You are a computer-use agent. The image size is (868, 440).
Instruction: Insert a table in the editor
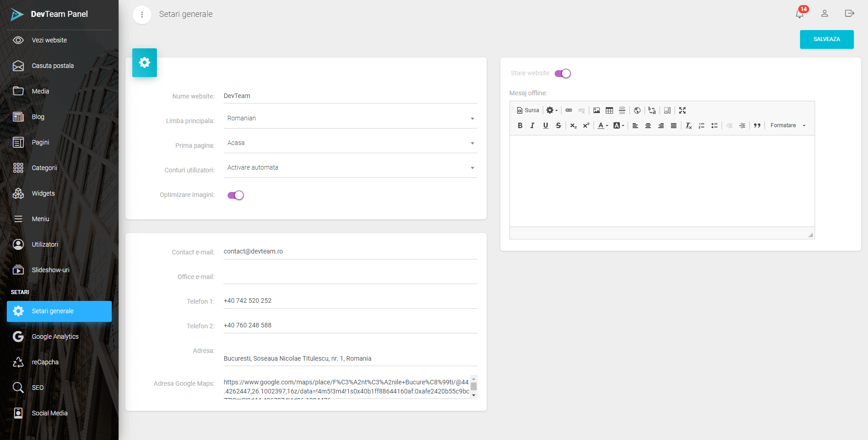pyautogui.click(x=609, y=110)
